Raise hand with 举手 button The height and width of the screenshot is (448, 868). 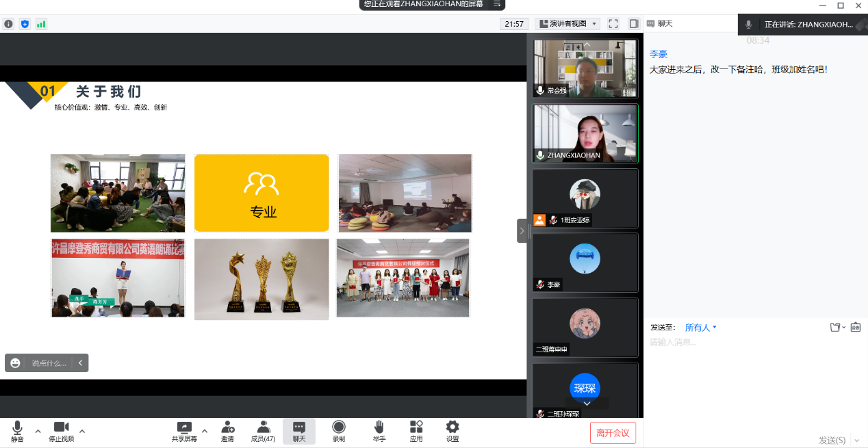click(x=379, y=432)
